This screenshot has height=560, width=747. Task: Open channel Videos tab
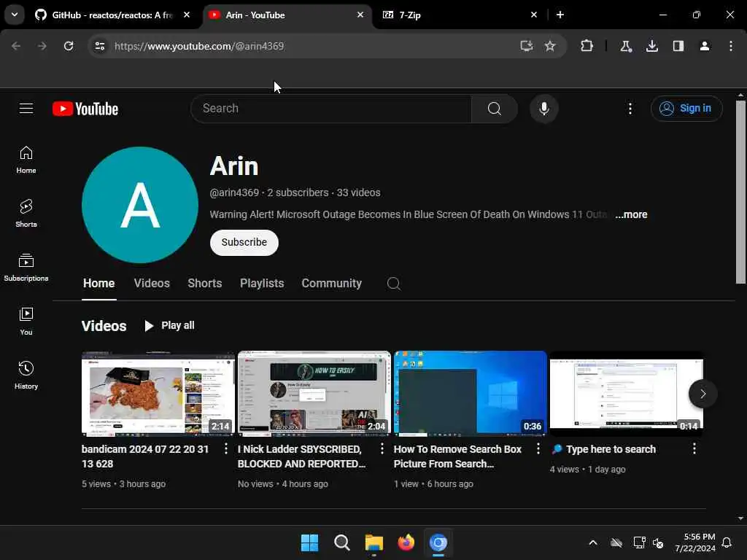pyautogui.click(x=152, y=284)
